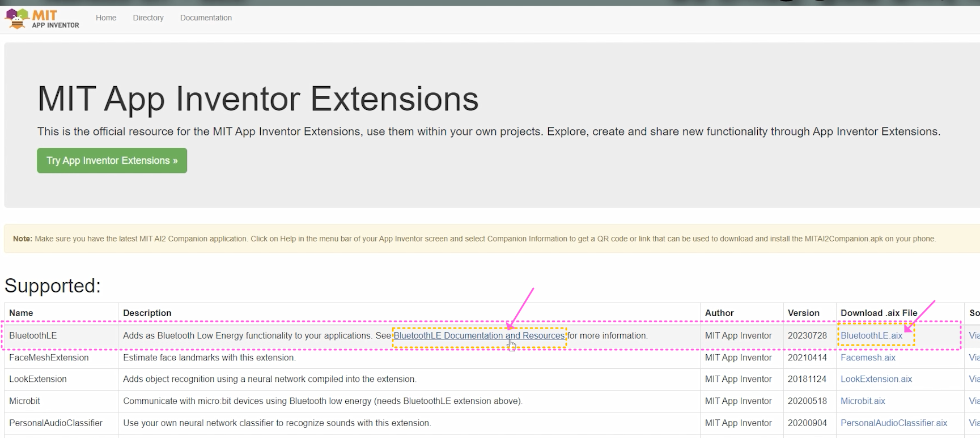
Task: Click 'Estimate face landmarks' description text
Action: [x=209, y=358]
